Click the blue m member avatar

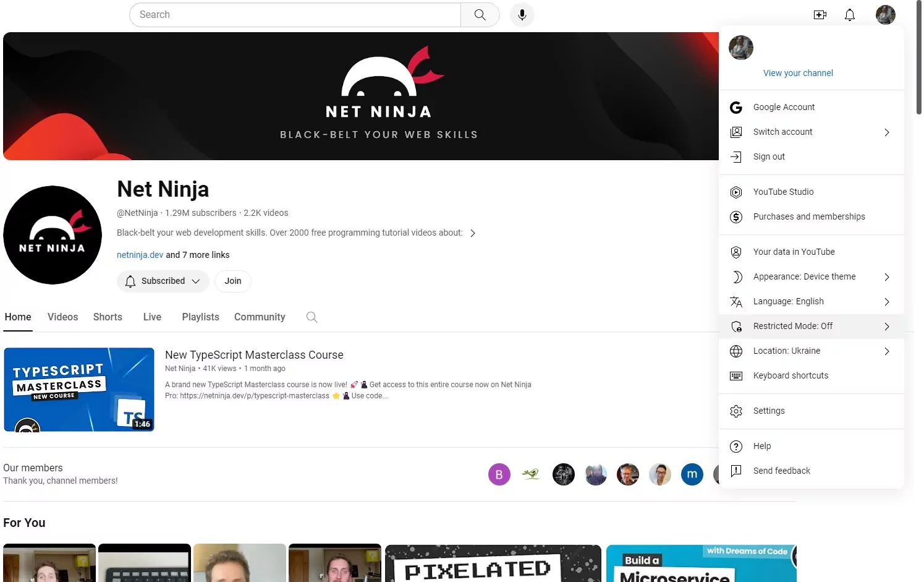point(692,474)
